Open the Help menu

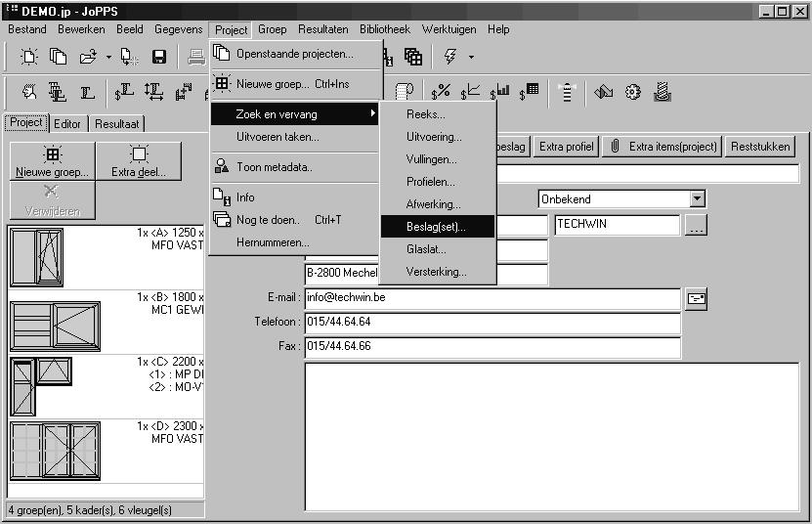click(x=498, y=29)
